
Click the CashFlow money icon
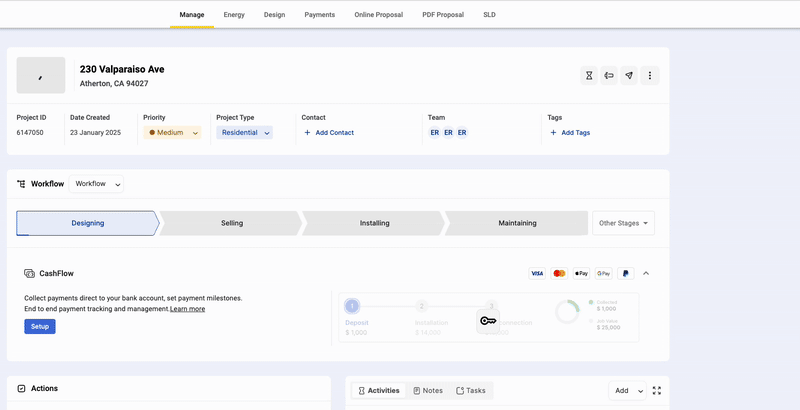pyautogui.click(x=30, y=273)
